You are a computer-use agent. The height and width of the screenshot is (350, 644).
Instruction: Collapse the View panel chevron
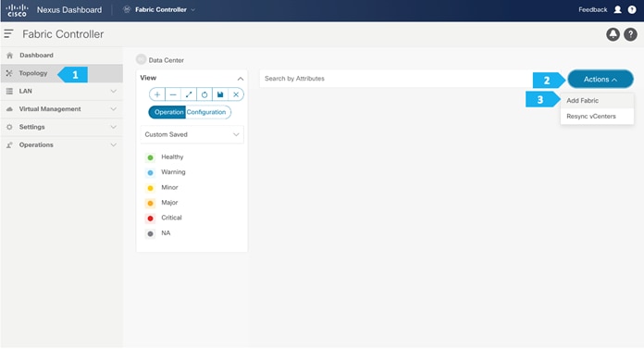241,79
